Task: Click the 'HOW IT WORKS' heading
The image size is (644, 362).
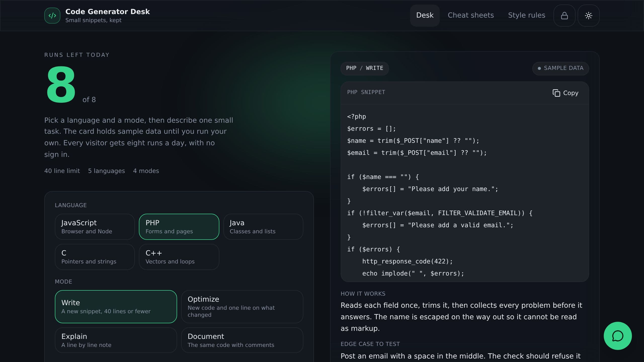Action: pos(363,294)
